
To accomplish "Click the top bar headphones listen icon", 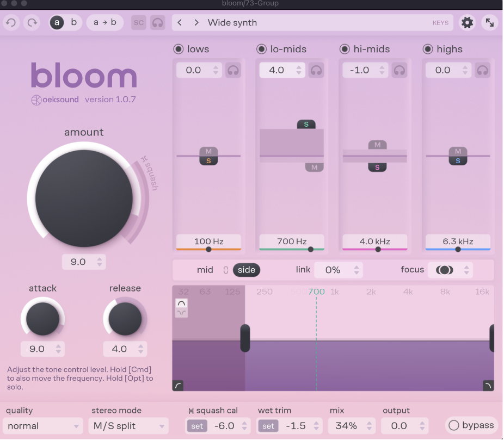I will point(158,23).
